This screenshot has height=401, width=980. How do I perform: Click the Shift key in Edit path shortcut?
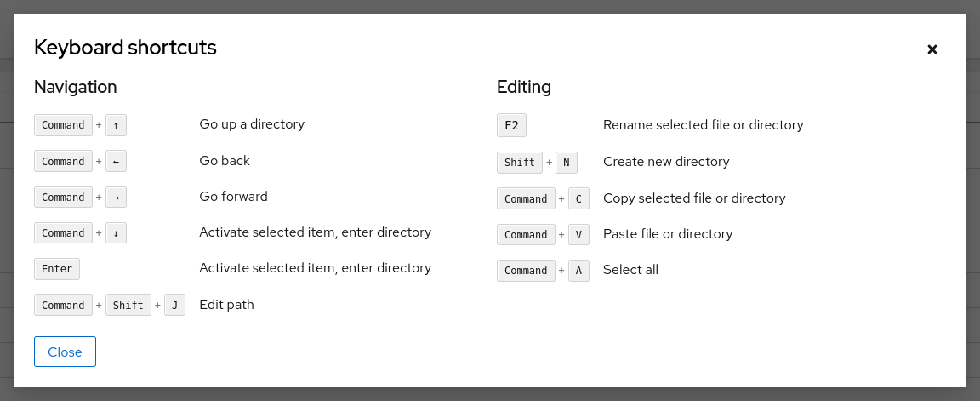[128, 305]
